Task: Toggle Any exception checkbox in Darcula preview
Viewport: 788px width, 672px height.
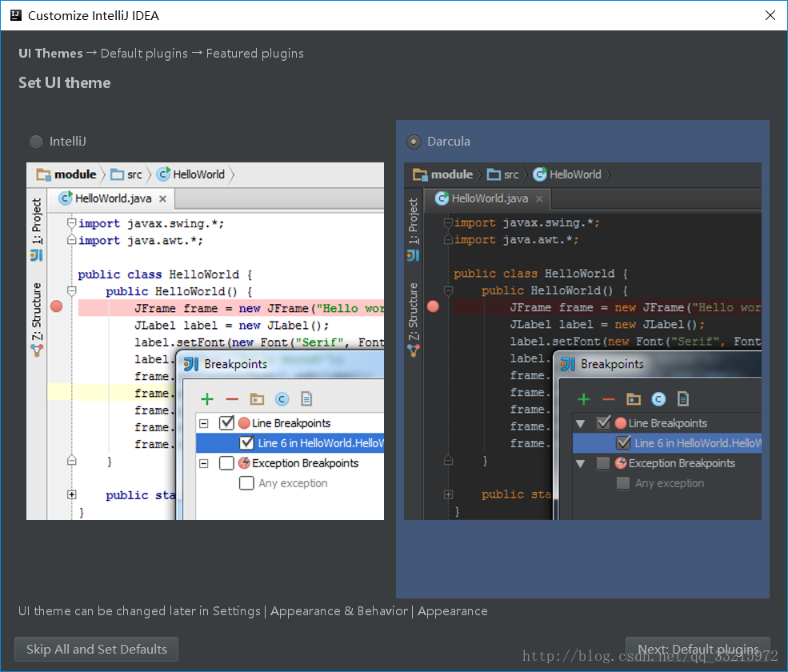Action: [x=623, y=483]
